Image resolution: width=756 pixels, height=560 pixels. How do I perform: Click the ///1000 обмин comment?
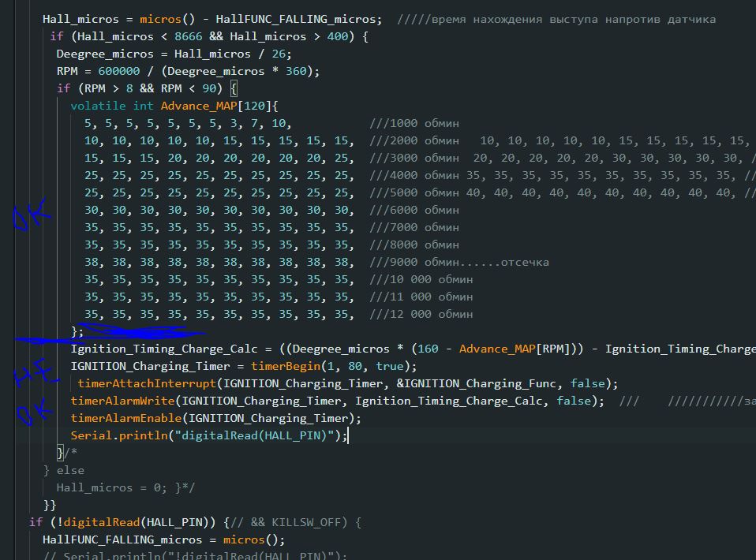414,123
